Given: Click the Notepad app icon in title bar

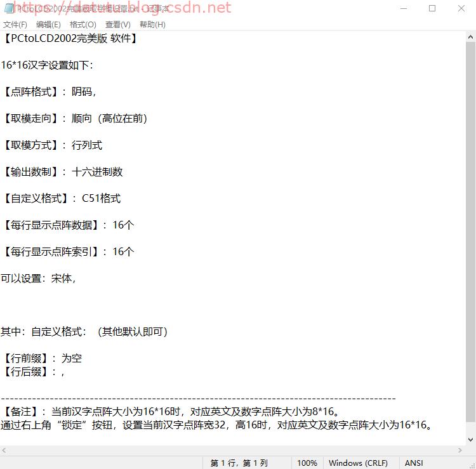Looking at the screenshot, I should 8,8.
